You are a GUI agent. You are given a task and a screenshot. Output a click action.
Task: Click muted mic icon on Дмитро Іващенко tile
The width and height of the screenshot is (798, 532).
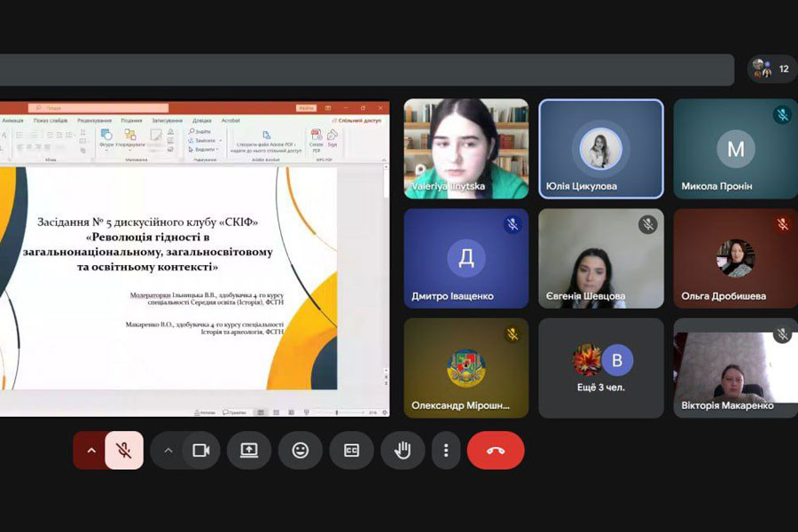513,224
